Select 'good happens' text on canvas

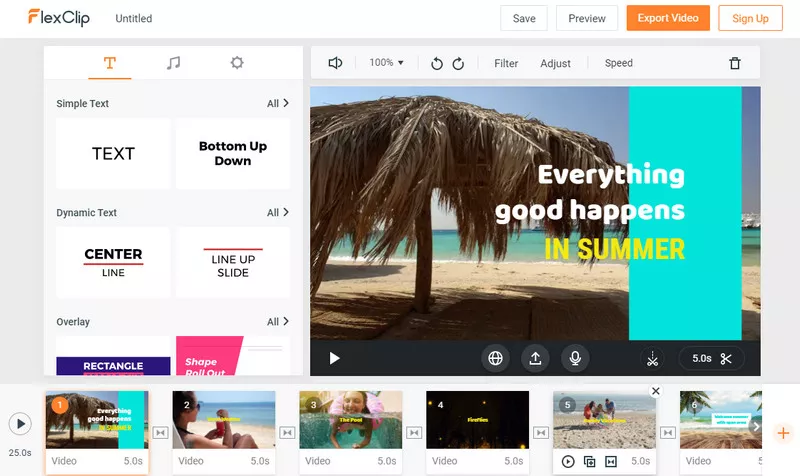590,211
